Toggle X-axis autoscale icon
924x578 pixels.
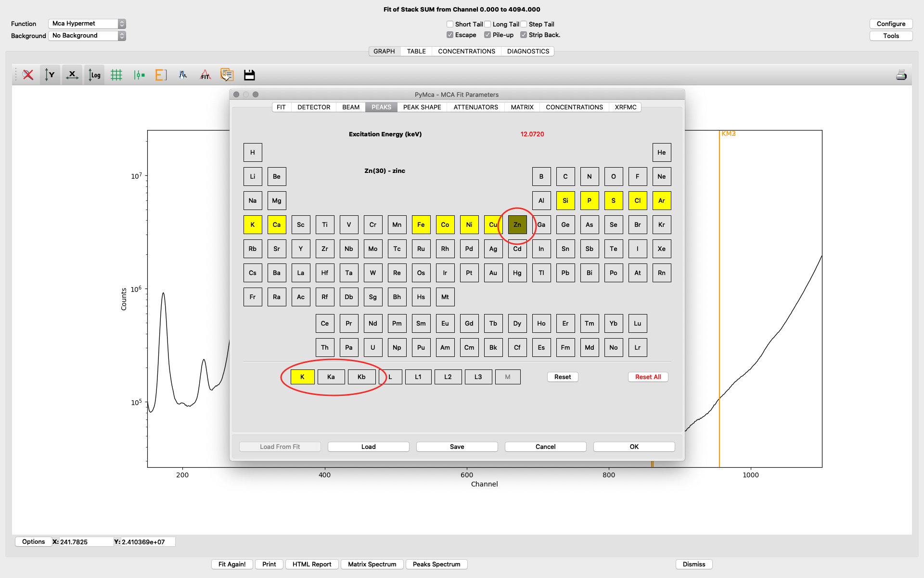72,75
